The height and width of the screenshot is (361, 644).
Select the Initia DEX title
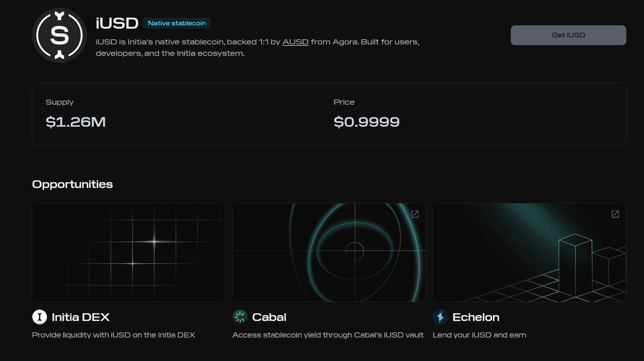81,317
